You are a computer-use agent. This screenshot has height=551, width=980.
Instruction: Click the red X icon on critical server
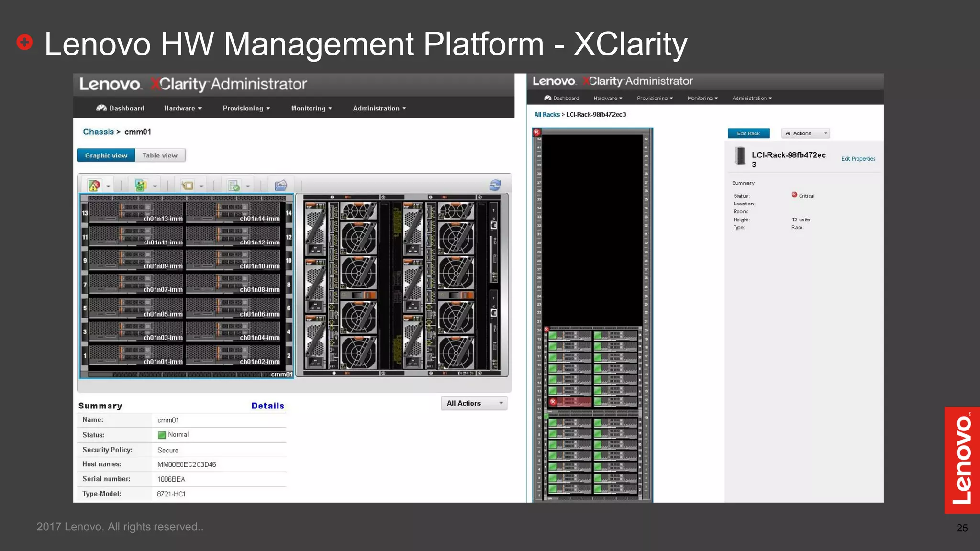pyautogui.click(x=553, y=402)
